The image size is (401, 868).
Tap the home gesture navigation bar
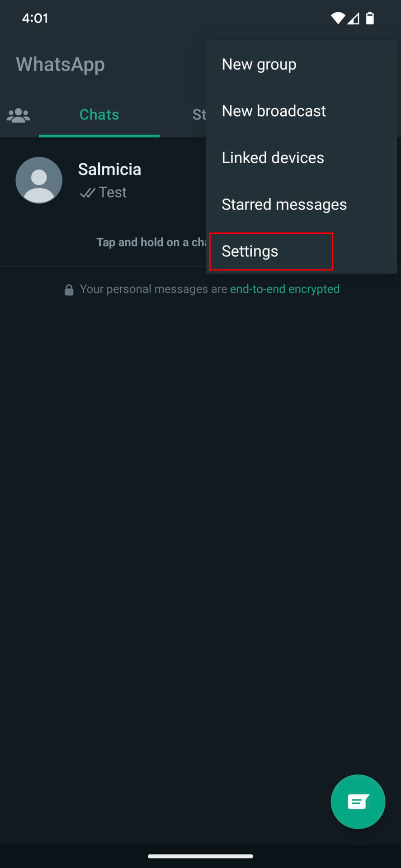tap(200, 856)
